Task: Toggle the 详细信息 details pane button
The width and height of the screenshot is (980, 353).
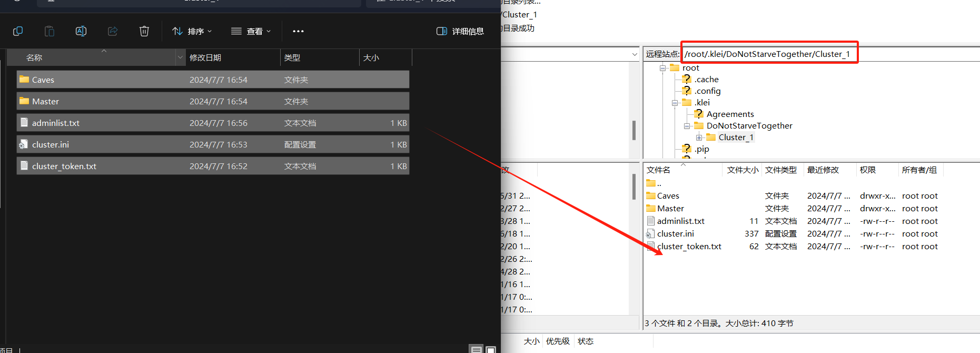Action: point(460,31)
